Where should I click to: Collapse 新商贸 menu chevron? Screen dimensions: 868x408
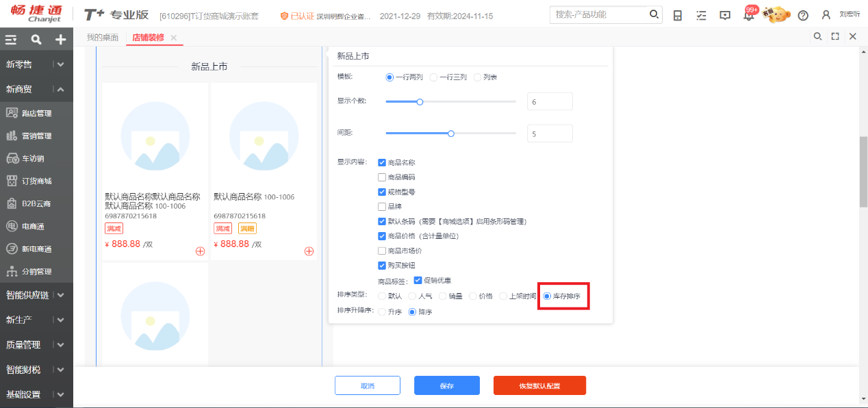click(61, 90)
